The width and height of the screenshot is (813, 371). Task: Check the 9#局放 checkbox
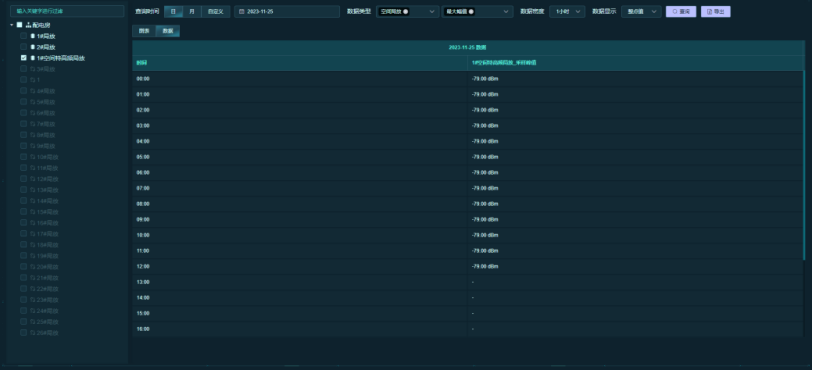(x=23, y=146)
